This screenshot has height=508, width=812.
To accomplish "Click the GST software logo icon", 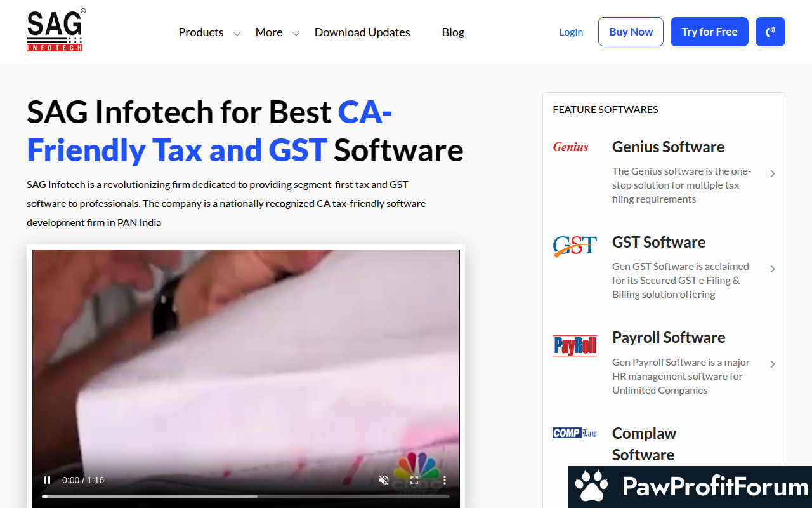I will [x=575, y=246].
